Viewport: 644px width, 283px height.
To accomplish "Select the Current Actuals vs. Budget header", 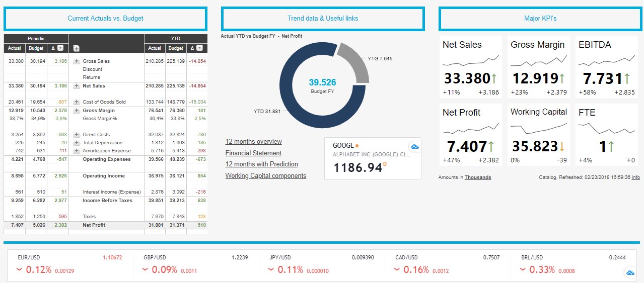I will tap(105, 19).
